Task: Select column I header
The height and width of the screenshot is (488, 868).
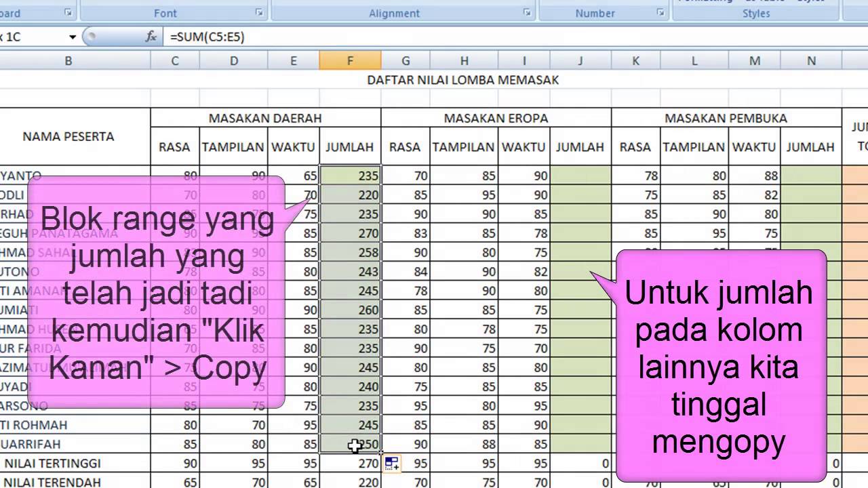Action: pos(524,61)
